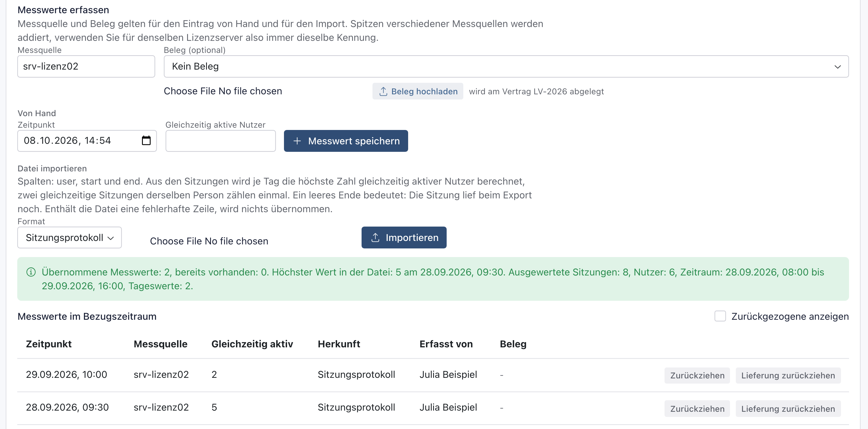Click the Messquelle column header
Screen dimensions: 868x429
(x=160, y=344)
